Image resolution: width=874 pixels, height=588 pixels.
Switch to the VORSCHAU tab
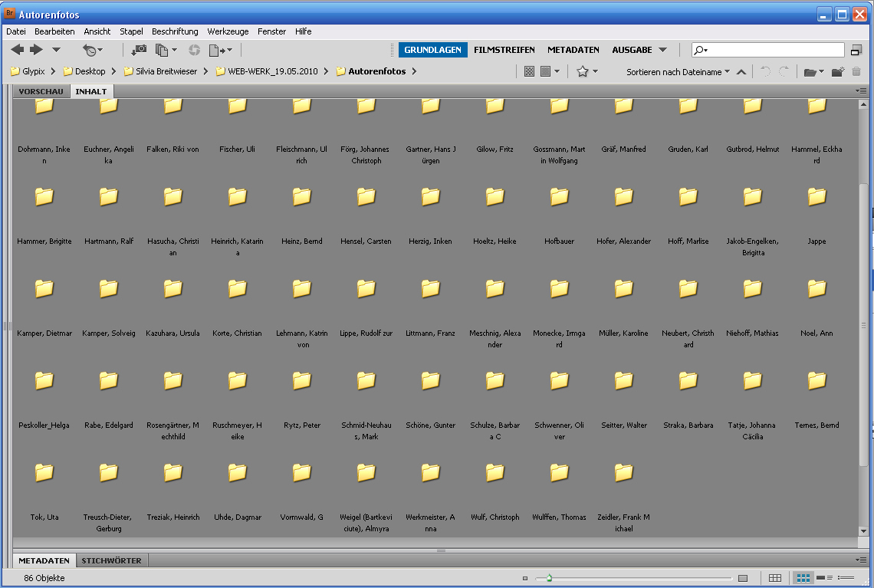(x=41, y=91)
